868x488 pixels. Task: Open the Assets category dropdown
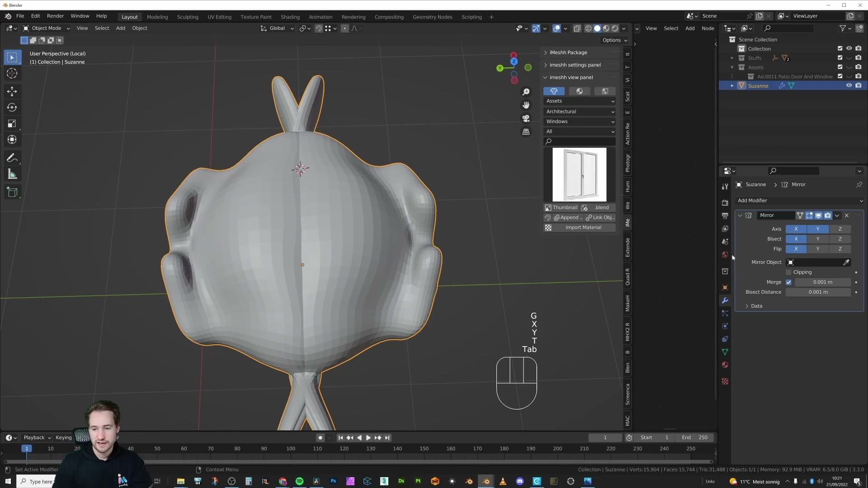(x=580, y=101)
